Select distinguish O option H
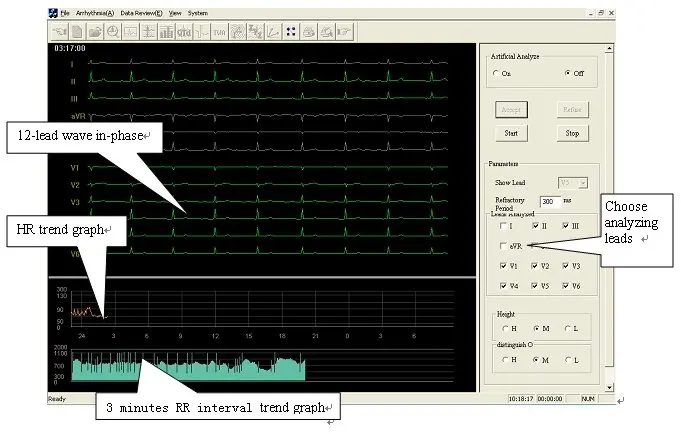Viewport: 681px width, 434px height. pos(506,360)
